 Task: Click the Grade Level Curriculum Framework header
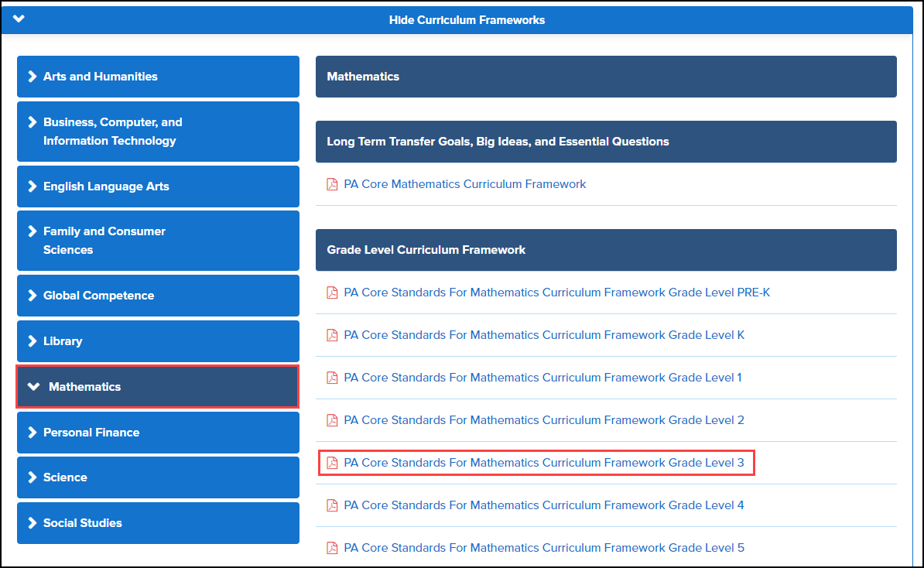(x=605, y=250)
